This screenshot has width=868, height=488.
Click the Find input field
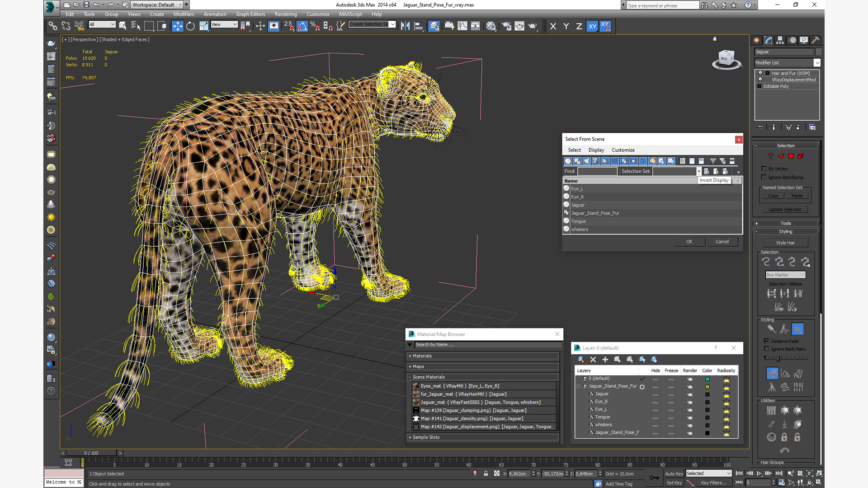[x=597, y=171]
